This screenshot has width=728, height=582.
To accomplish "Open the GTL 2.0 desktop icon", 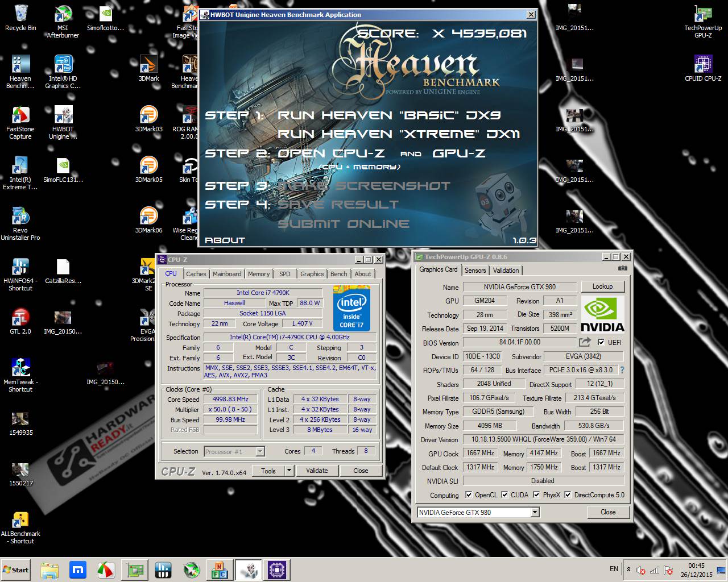I will pyautogui.click(x=20, y=321).
